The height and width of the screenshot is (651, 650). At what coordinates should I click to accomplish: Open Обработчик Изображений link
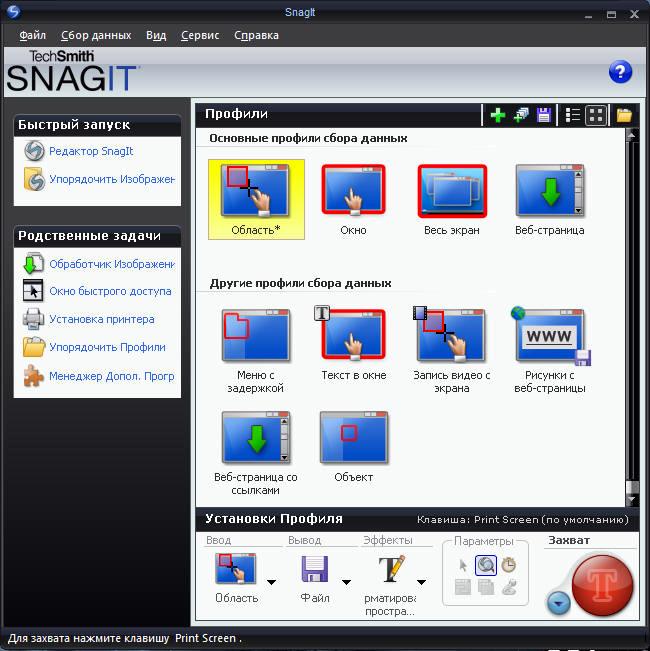coord(112,264)
